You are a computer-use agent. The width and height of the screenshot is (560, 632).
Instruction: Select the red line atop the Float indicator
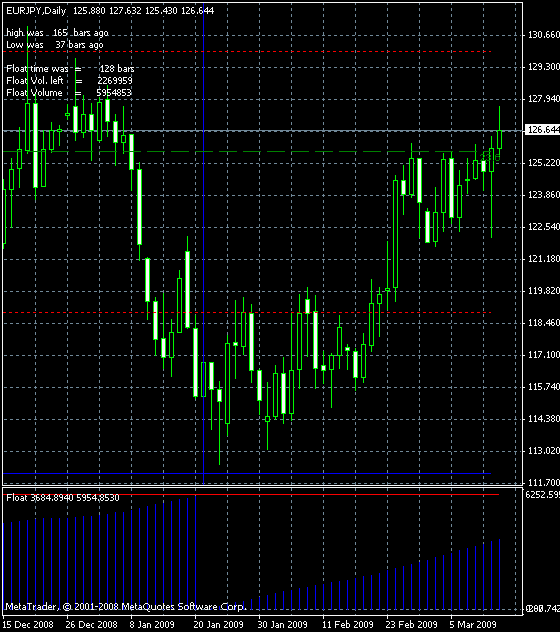click(251, 494)
